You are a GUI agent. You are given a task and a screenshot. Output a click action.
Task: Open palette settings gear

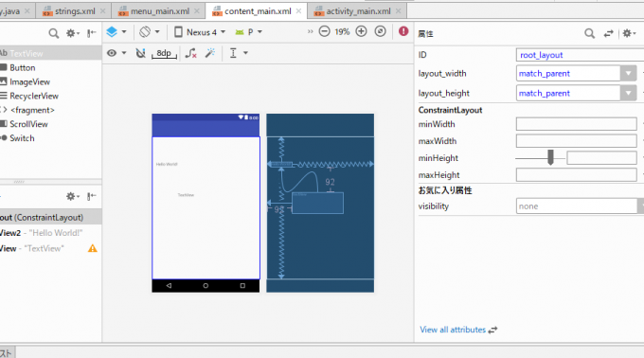[x=73, y=33]
